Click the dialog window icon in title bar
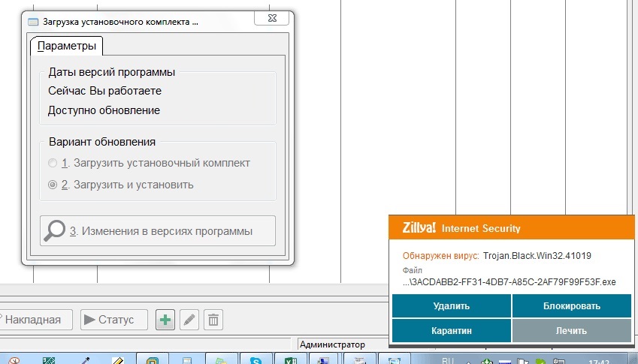Viewport: 638px width, 364px height. pos(33,22)
